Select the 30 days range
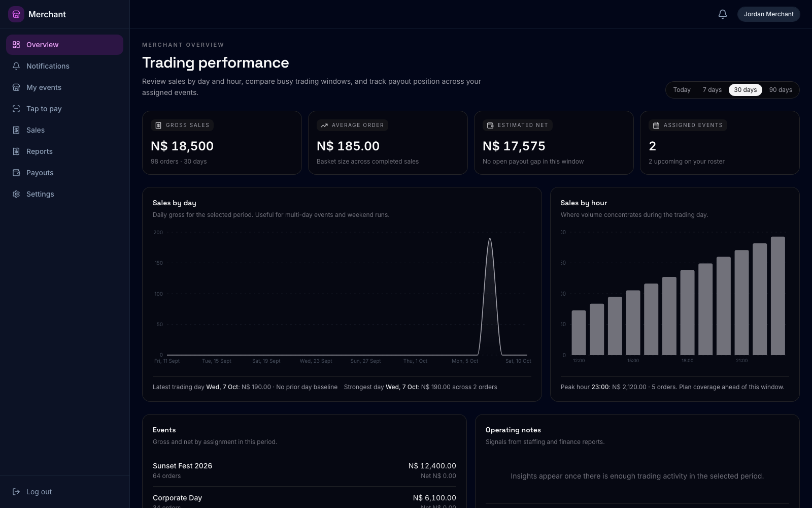Viewport: 812px width, 508px height. [x=745, y=90]
